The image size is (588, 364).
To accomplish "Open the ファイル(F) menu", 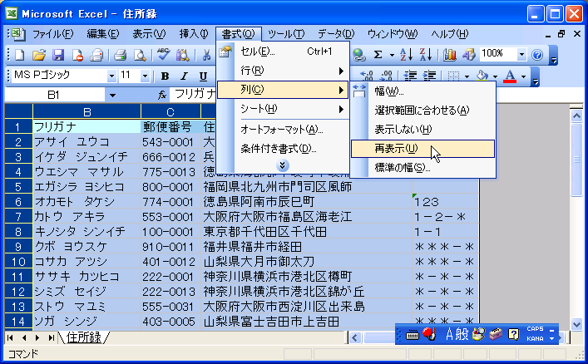I will pyautogui.click(x=53, y=34).
